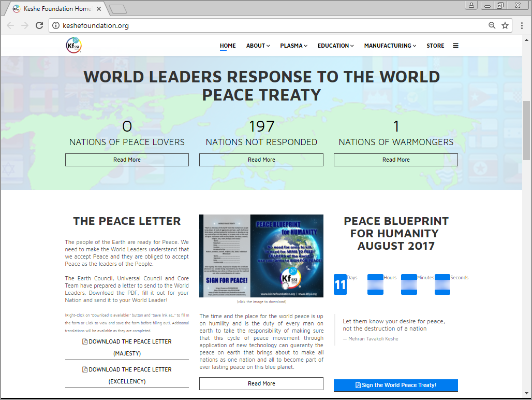532x400 pixels.
Task: Restore down the browser window
Action: (500, 5)
